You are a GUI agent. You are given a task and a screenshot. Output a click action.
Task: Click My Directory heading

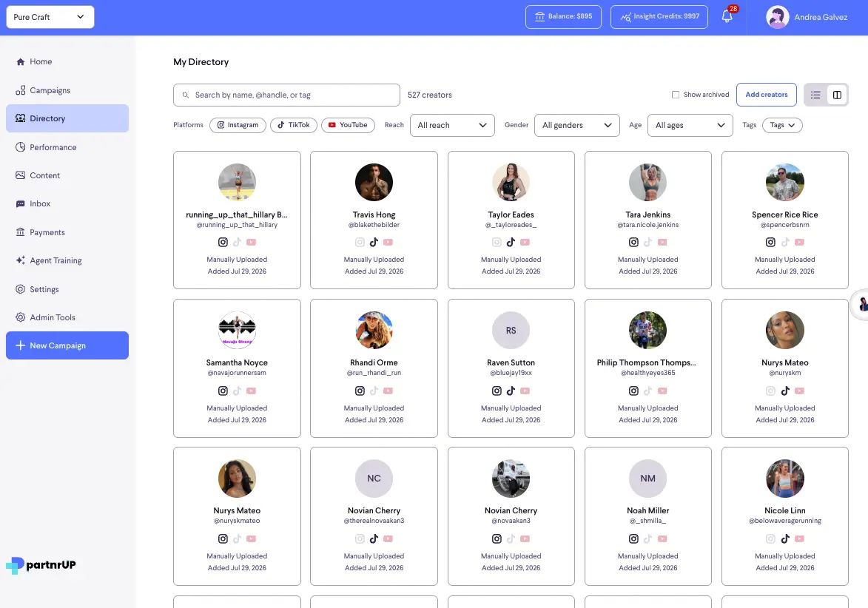(201, 62)
